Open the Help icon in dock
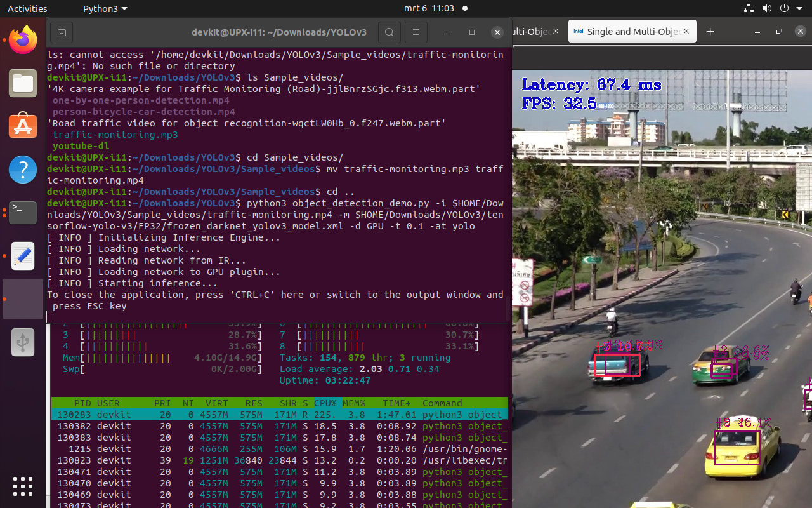 [23, 170]
